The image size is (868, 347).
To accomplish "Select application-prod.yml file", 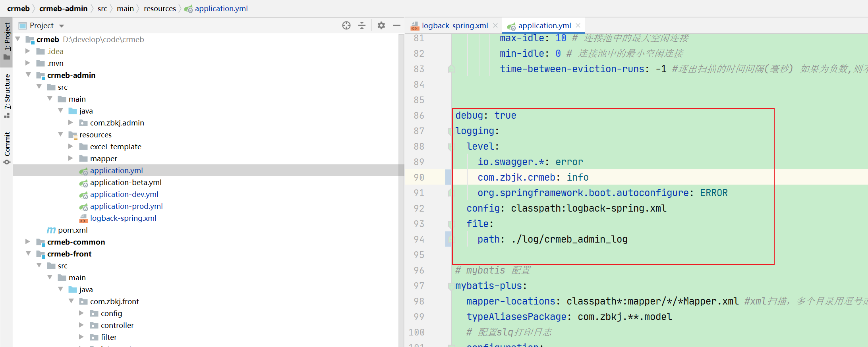I will [x=126, y=206].
